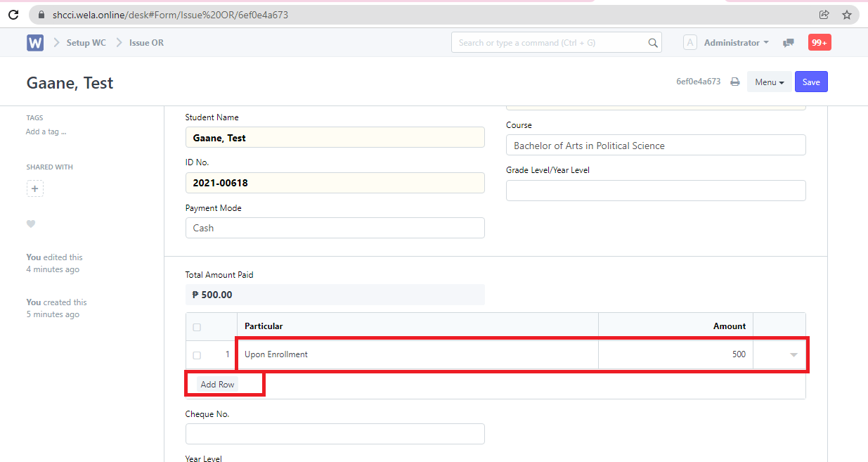Click the Add Row button
The width and height of the screenshot is (868, 462).
click(217, 385)
